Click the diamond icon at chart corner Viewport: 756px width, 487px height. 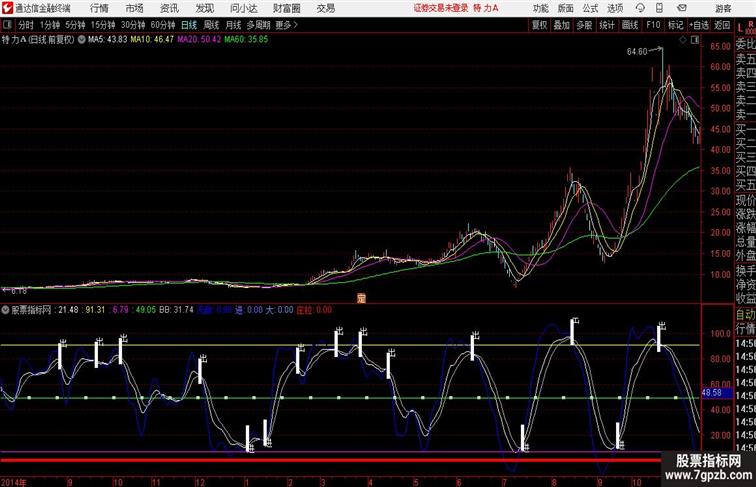click(x=683, y=40)
